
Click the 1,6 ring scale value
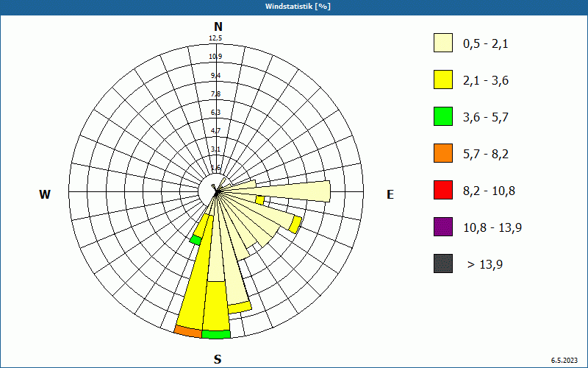pos(215,168)
